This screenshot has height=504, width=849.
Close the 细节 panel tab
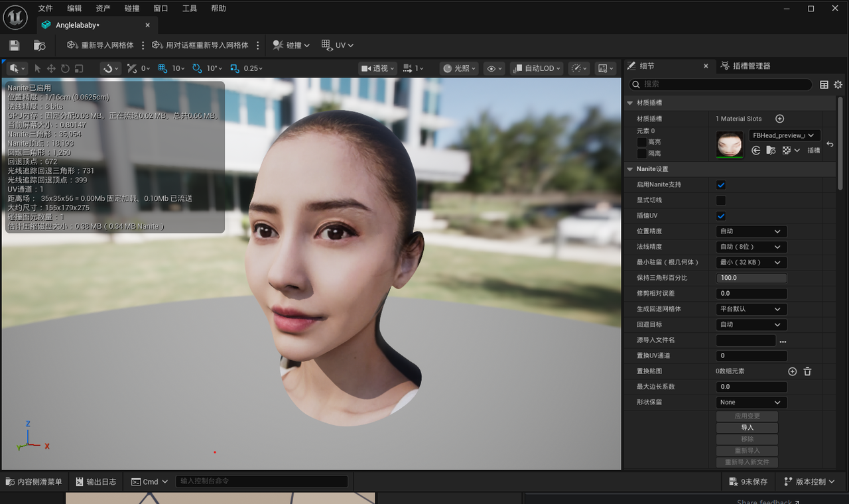[x=706, y=66]
